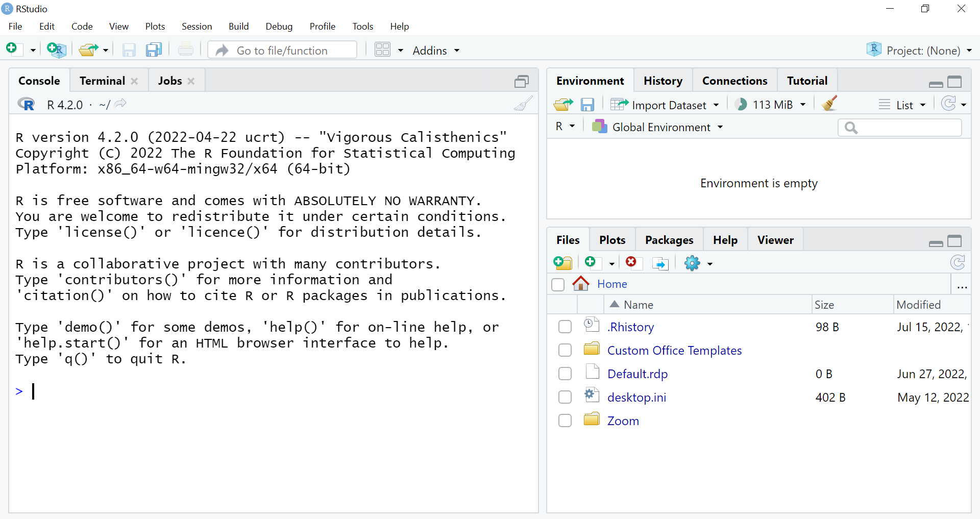Toggle the select-all files checkbox
Viewport: 980px width, 519px height.
(558, 284)
